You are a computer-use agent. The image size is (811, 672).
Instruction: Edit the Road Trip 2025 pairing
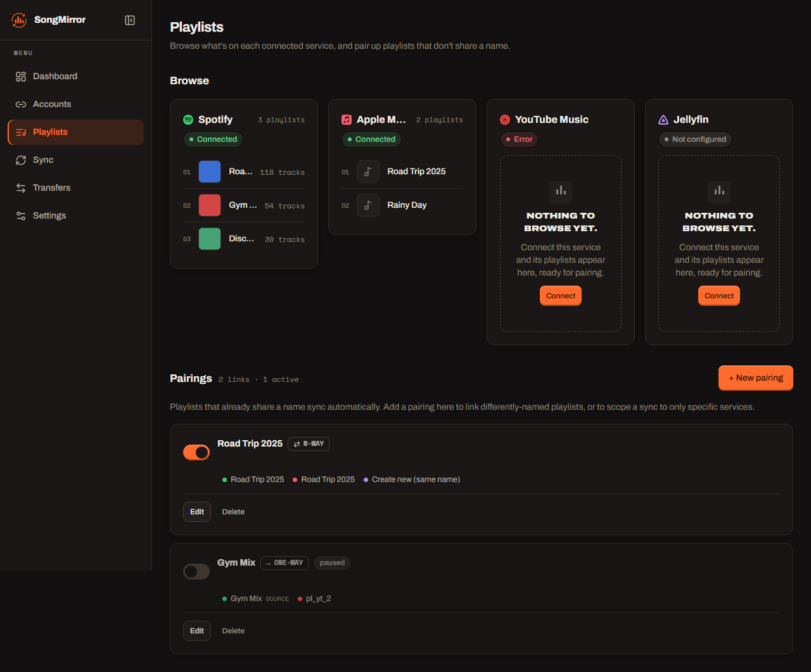197,512
